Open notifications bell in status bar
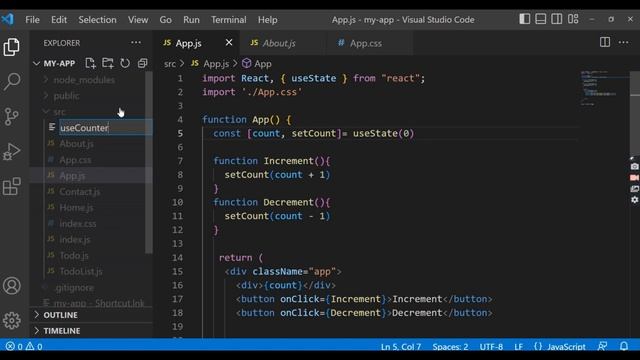 (624, 346)
